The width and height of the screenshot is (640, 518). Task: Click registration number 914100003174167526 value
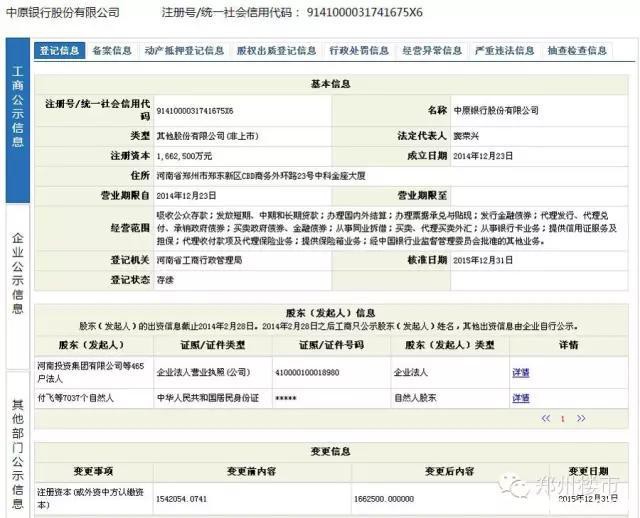[x=195, y=111]
